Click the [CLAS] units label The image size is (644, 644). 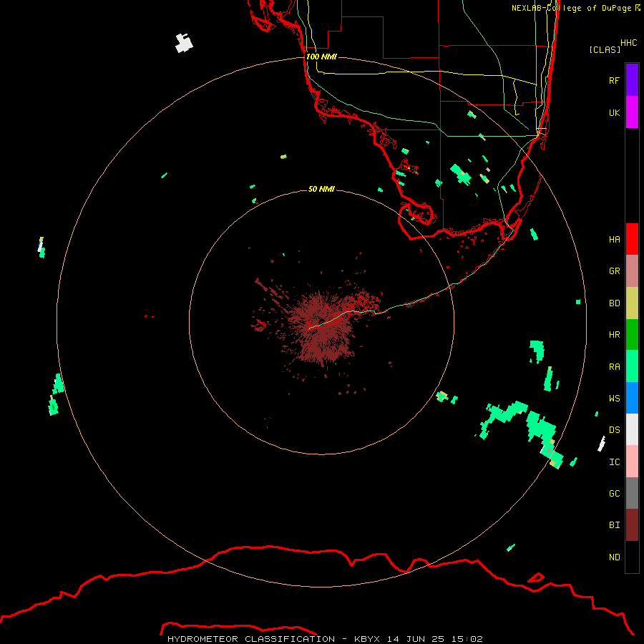click(x=604, y=49)
